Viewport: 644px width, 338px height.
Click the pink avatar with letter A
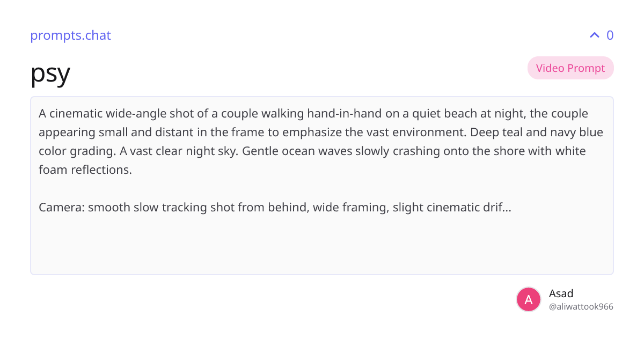click(529, 299)
